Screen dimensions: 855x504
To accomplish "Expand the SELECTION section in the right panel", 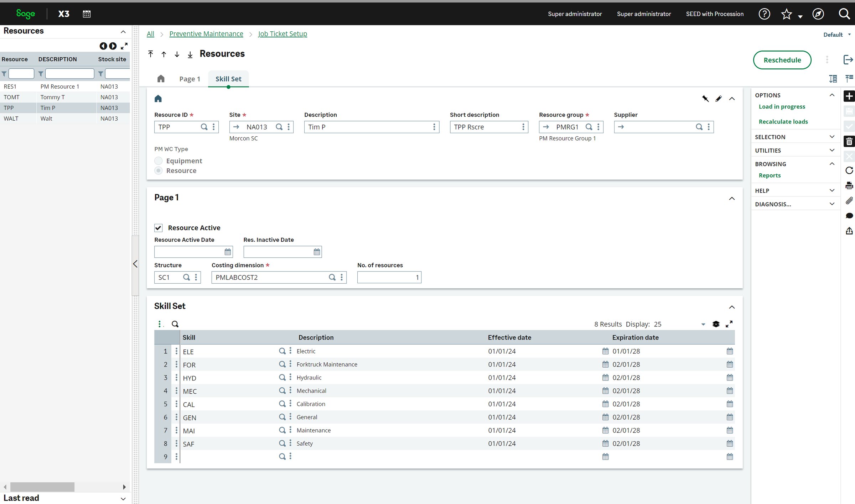I will (x=832, y=137).
